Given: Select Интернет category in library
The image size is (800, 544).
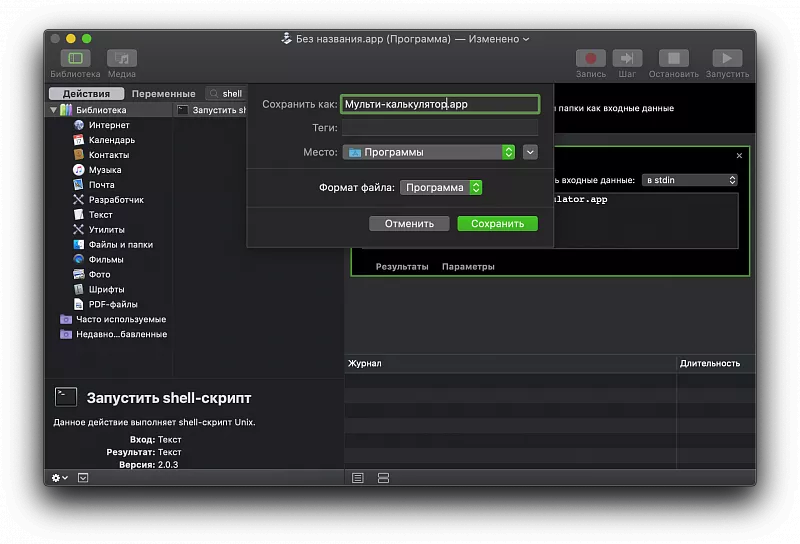Looking at the screenshot, I should [108, 125].
